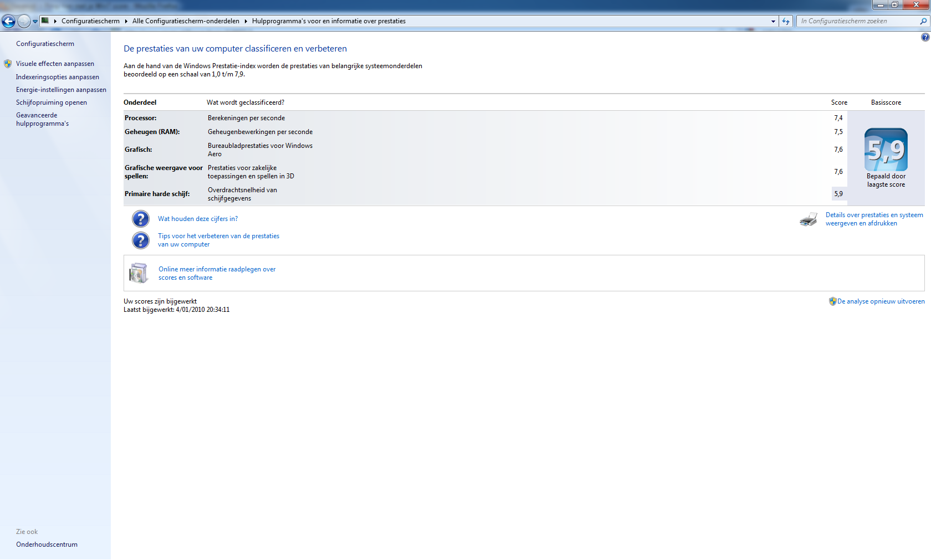Select Alle Configuratiescherm-onderdelen breadcrumb
The height and width of the screenshot is (560, 931).
pos(186,21)
